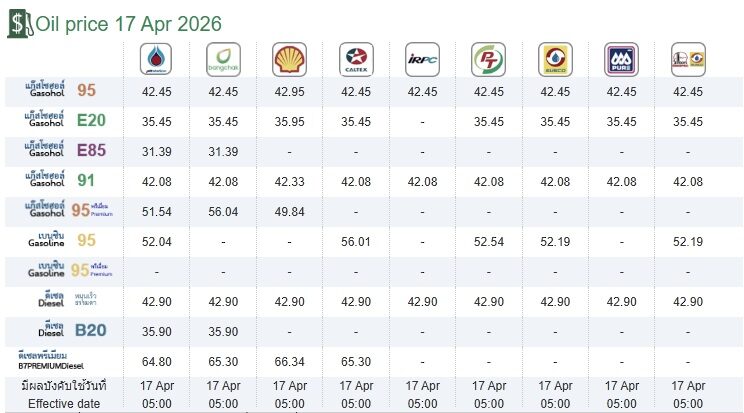This screenshot has width=744, height=413.
Task: Click Shell's Gasohol 95 price 42.95
Action: point(289,91)
